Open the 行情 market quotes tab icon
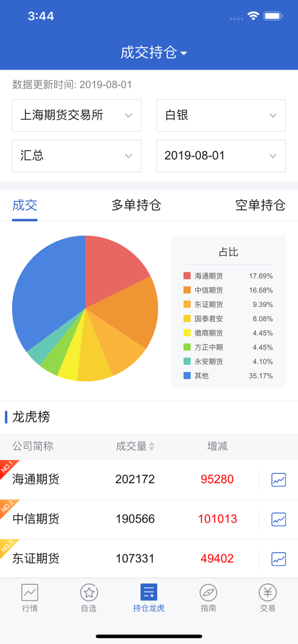The image size is (298, 644). point(30,592)
